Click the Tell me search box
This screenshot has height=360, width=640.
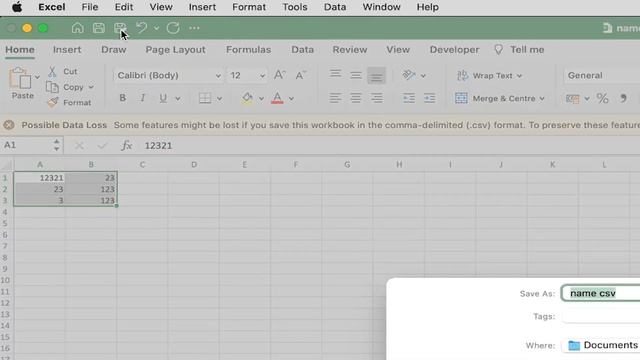[519, 50]
